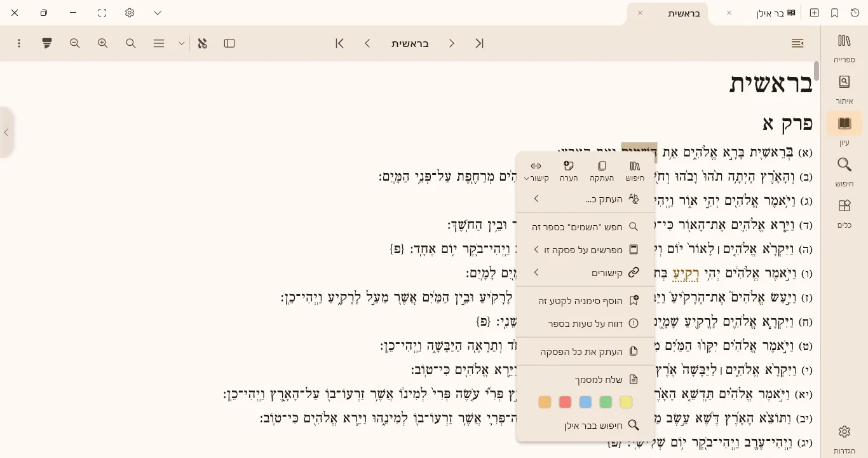Open title bar chevron-down dropdown
Image resolution: width=868 pixels, height=458 pixels.
coord(158,13)
